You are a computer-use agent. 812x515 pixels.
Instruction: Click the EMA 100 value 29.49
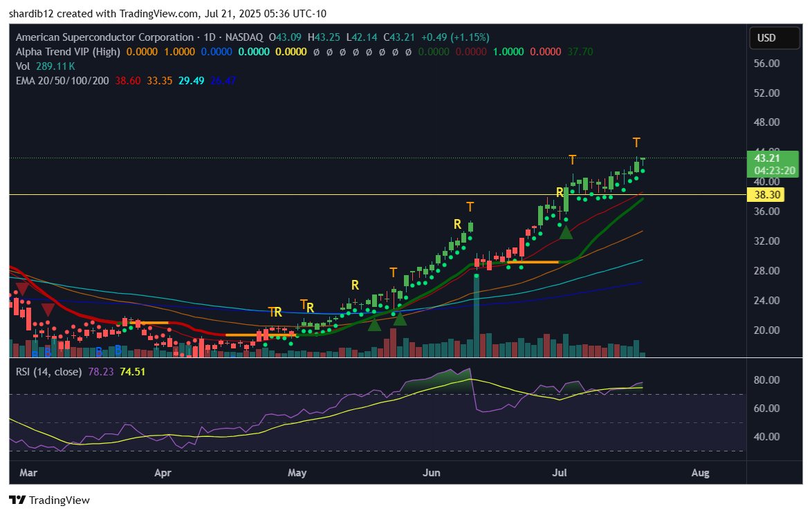tap(191, 81)
